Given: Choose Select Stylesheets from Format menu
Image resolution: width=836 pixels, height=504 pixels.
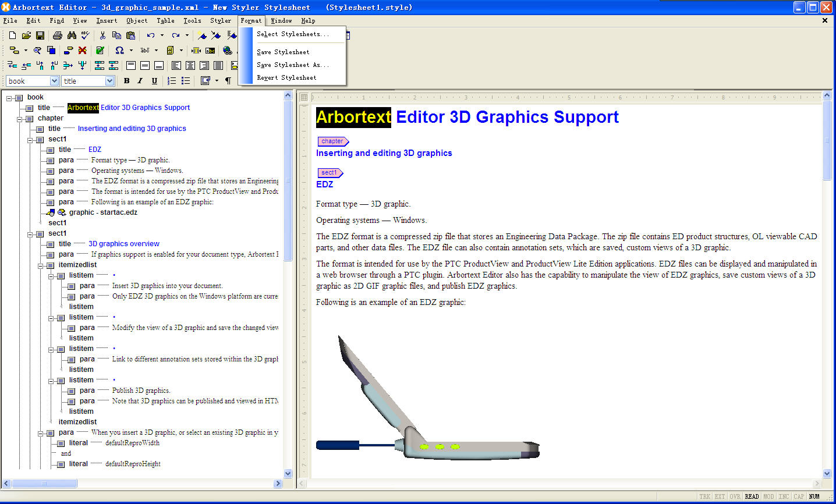Looking at the screenshot, I should point(293,34).
